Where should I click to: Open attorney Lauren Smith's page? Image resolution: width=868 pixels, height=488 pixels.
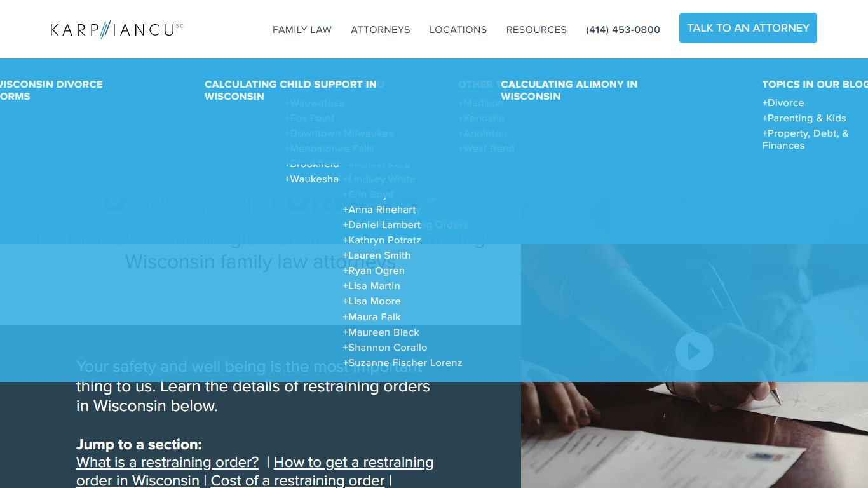[376, 255]
